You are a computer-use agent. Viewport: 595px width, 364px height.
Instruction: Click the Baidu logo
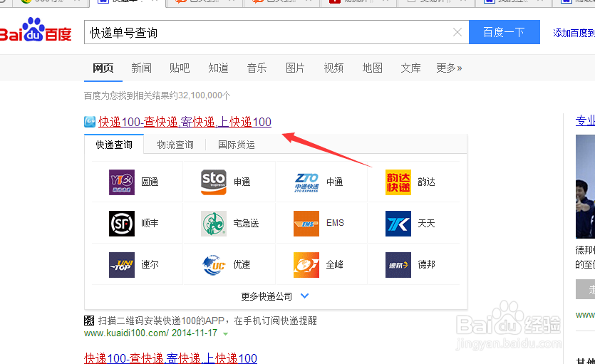36,30
